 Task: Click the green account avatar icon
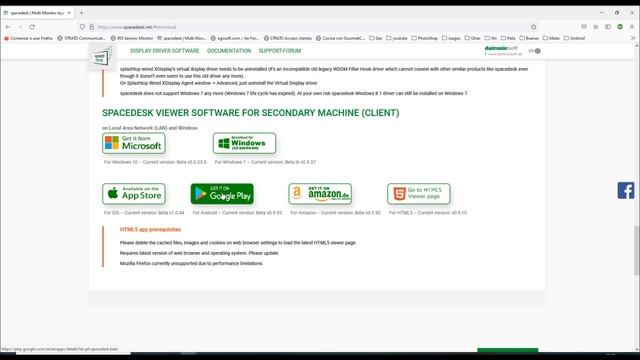click(x=620, y=27)
